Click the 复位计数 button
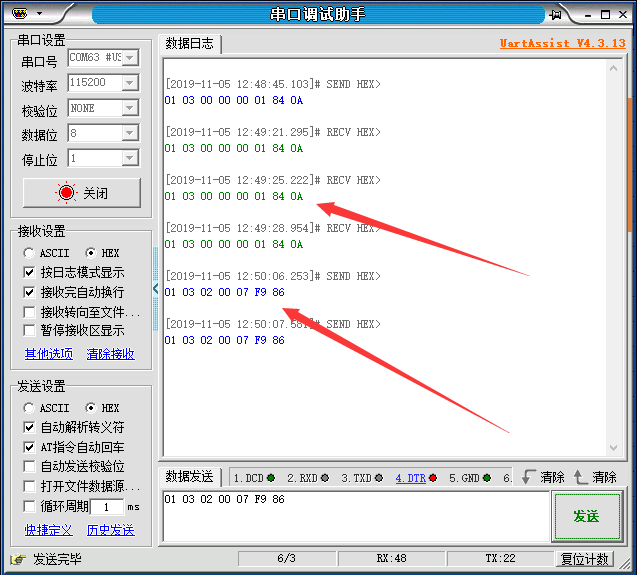Viewport: 637px width, 575px height. click(585, 559)
